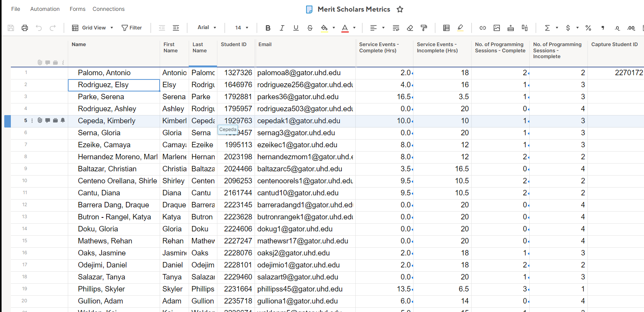The image size is (644, 312).
Task: Click the Insert Image icon
Action: (497, 28)
